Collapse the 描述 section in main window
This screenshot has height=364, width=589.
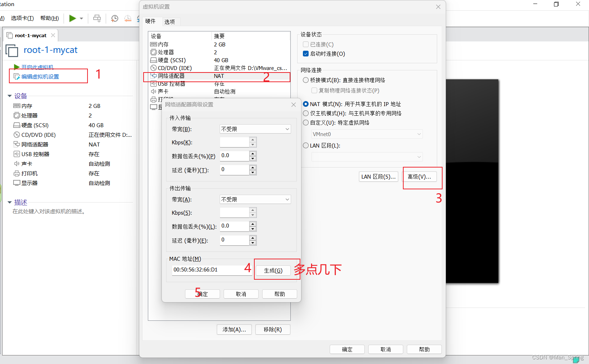point(10,202)
